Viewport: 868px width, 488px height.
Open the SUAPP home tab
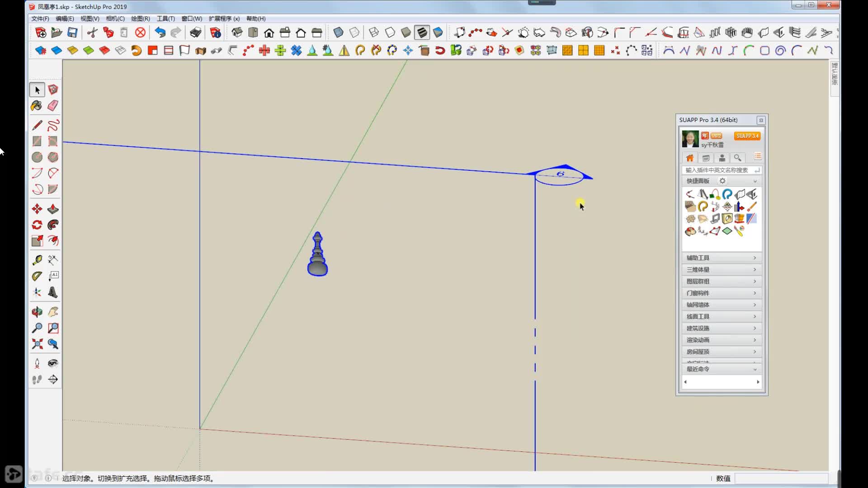point(689,158)
